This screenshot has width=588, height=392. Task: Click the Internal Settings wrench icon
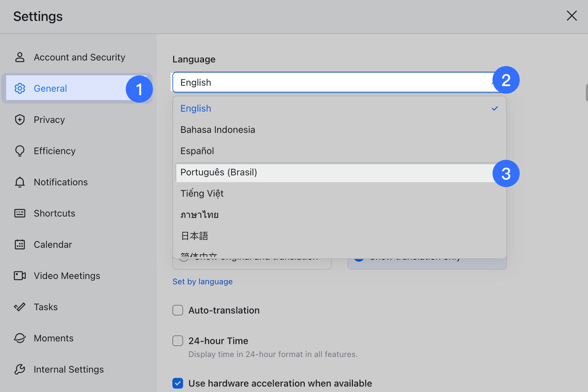(20, 369)
